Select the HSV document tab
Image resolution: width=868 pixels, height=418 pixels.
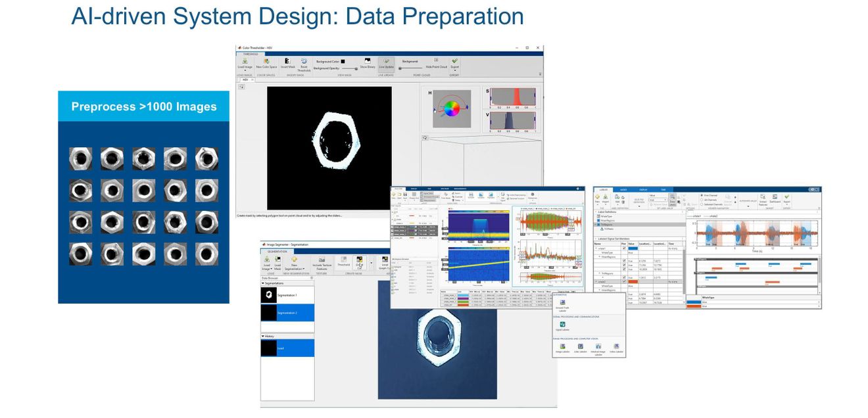pyautogui.click(x=245, y=80)
